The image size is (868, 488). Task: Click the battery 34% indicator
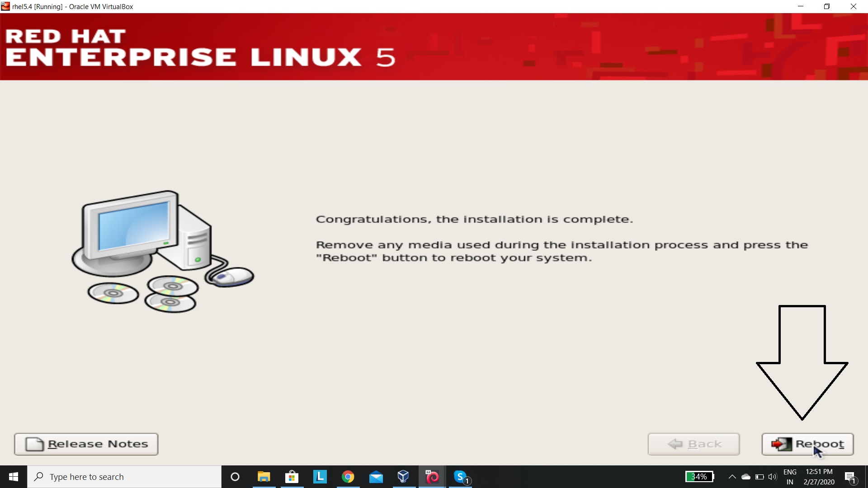point(699,477)
